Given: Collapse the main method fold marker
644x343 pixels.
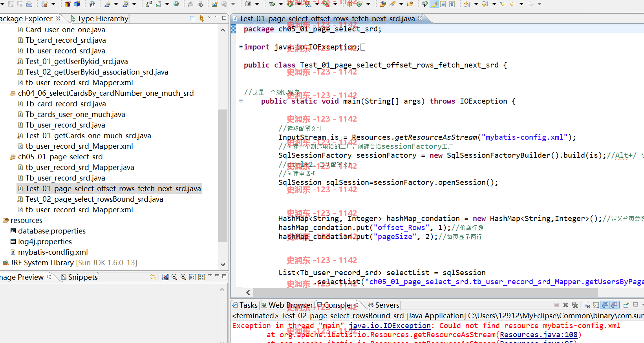Looking at the screenshot, I should pyautogui.click(x=241, y=101).
